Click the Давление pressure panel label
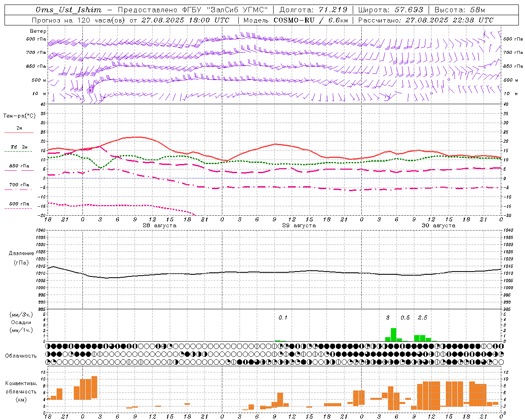This screenshot has height=420, width=525. click(21, 253)
